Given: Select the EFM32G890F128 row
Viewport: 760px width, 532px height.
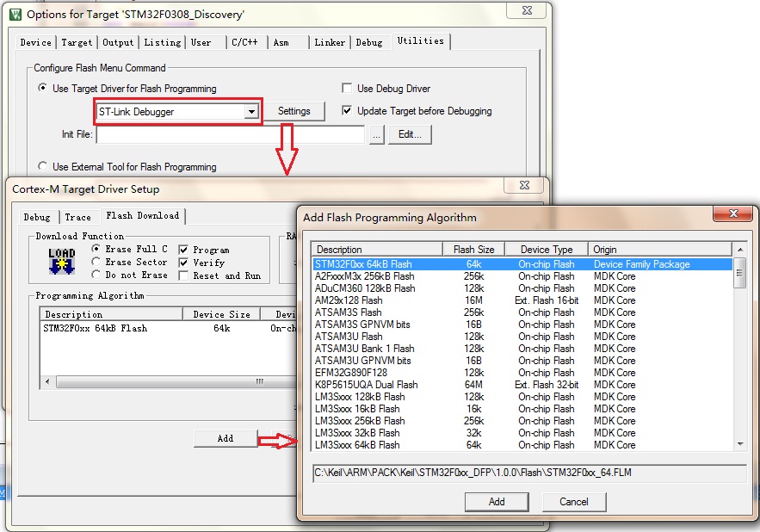Looking at the screenshot, I should 522,373.
